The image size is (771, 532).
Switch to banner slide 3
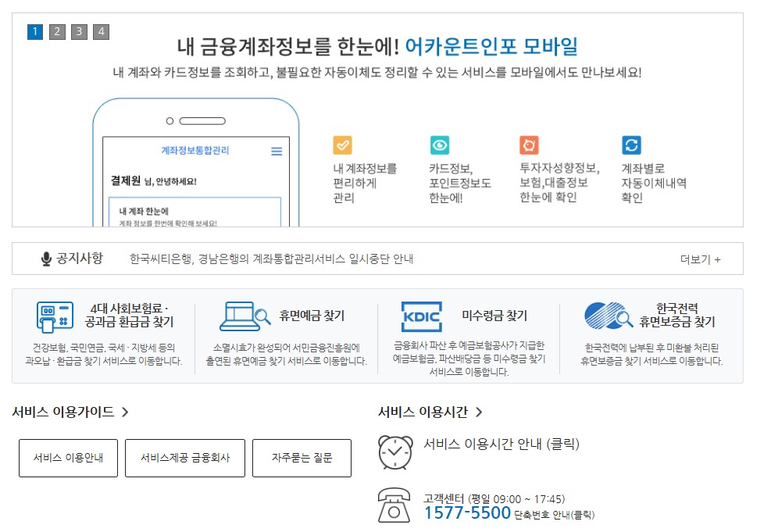pos(78,33)
